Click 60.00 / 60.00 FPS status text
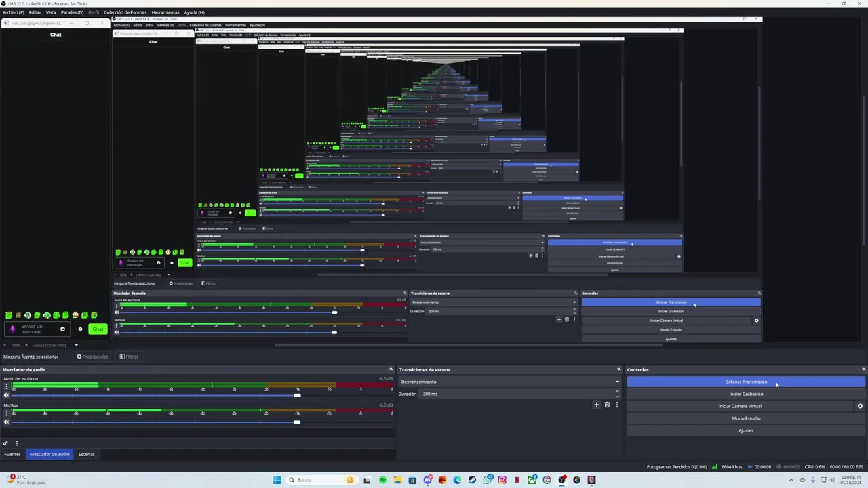The width and height of the screenshot is (868, 488). [x=846, y=467]
